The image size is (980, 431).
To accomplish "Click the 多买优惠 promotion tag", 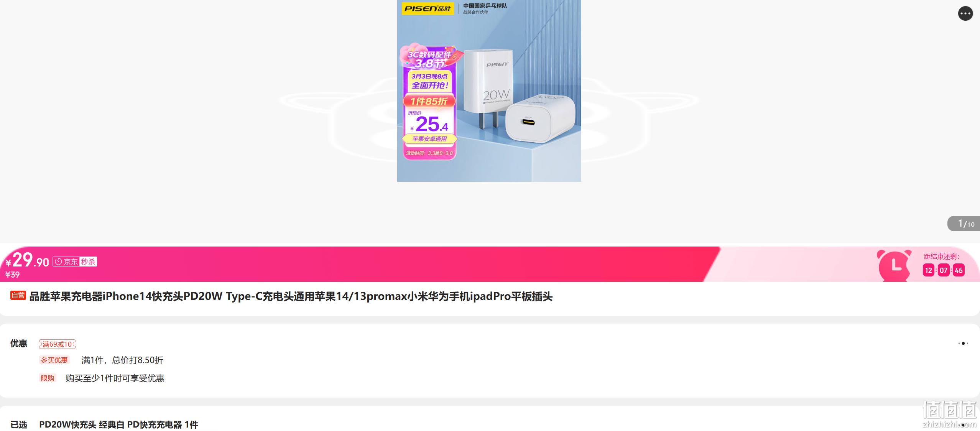I will coord(54,360).
